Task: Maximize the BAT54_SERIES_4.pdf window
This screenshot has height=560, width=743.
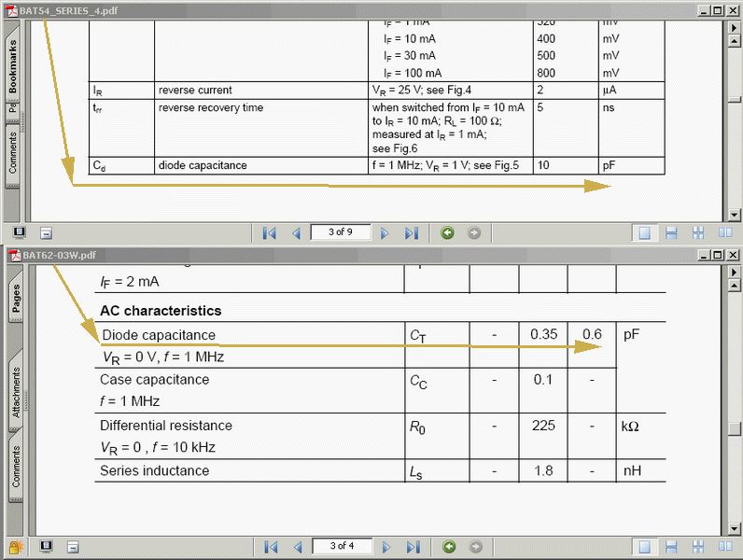Action: click(x=718, y=10)
